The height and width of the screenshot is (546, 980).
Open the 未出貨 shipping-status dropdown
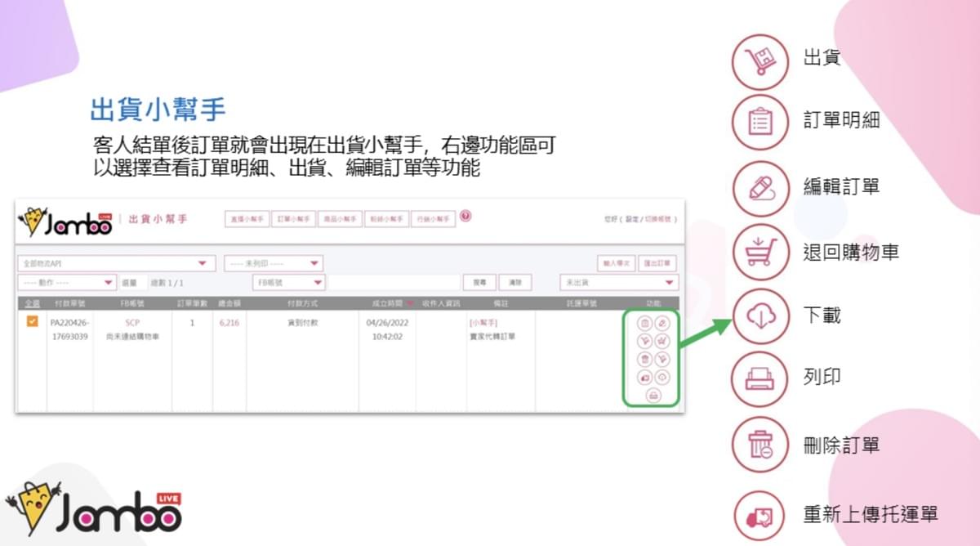pyautogui.click(x=619, y=282)
